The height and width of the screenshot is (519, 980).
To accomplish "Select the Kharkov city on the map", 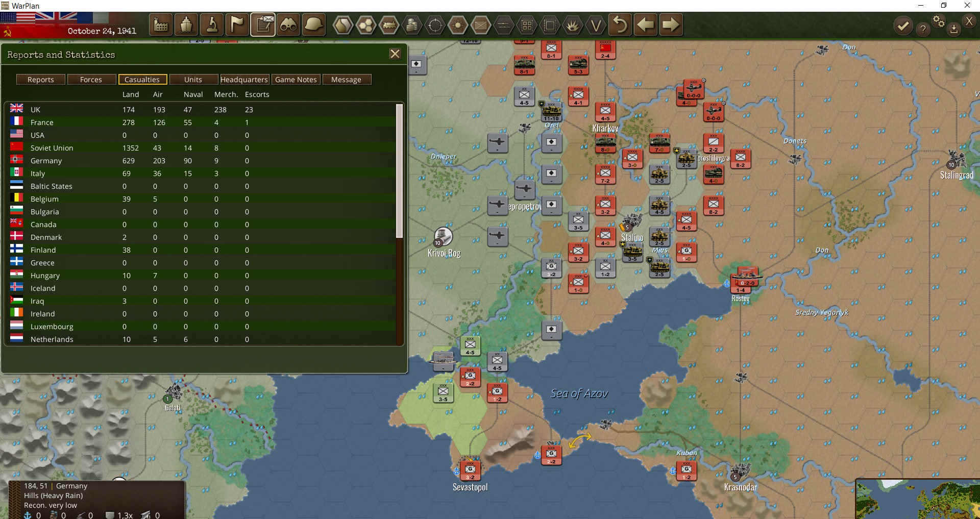I will point(605,128).
